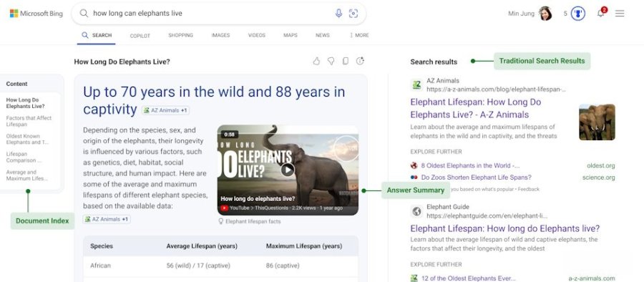Open the Videos tab
The height and width of the screenshot is (282, 644).
pyautogui.click(x=257, y=35)
